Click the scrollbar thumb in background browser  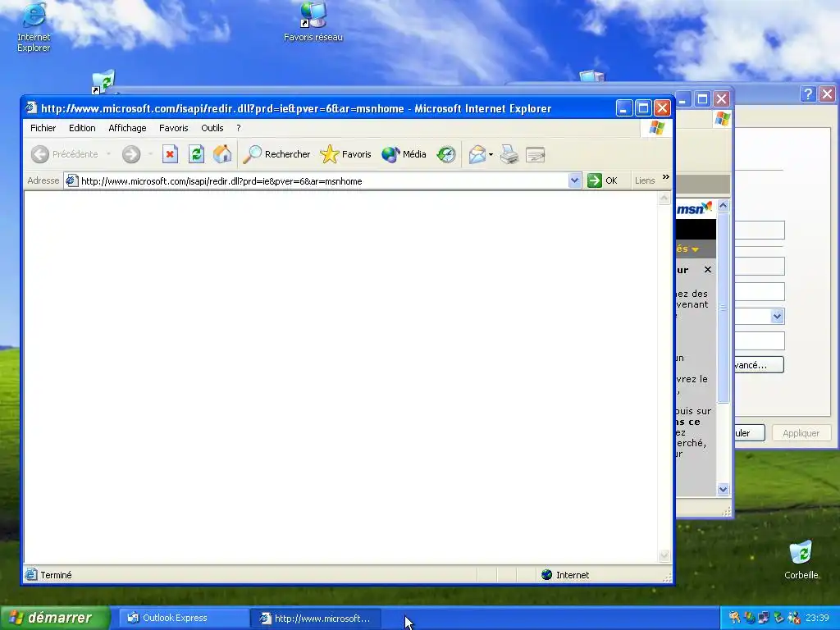point(724,308)
